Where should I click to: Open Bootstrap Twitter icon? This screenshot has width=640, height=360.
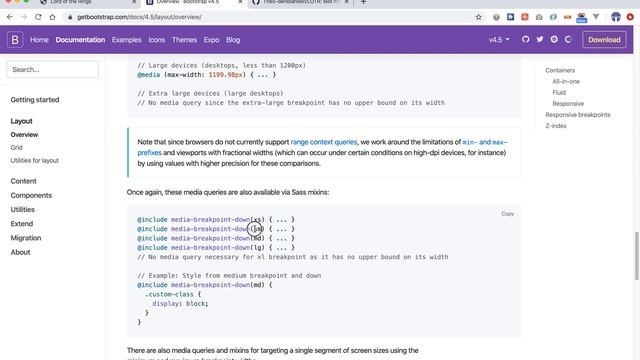pos(540,39)
